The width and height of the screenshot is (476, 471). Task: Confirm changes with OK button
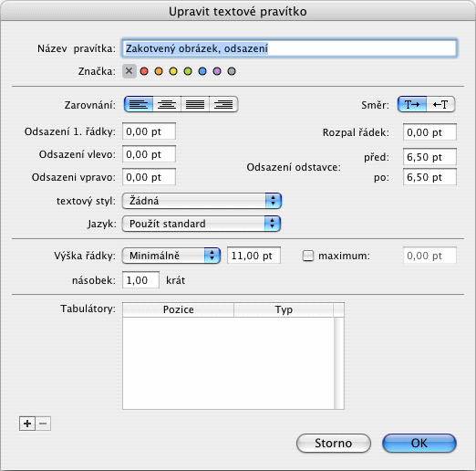click(x=419, y=444)
